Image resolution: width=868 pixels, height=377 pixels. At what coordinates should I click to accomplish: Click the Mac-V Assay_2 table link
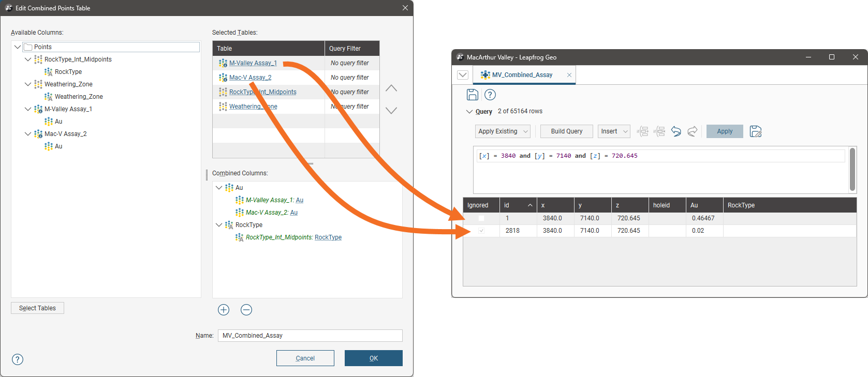tap(251, 78)
